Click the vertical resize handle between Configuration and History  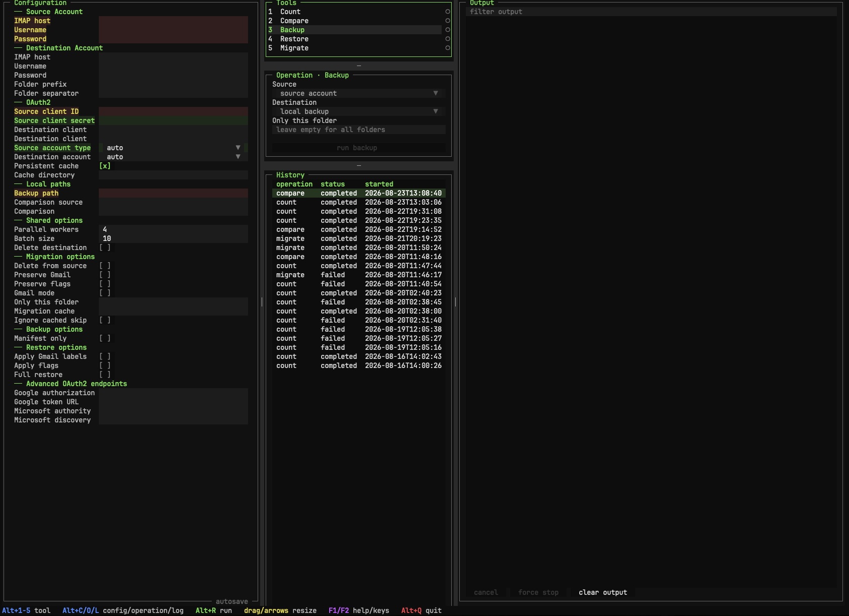(262, 302)
